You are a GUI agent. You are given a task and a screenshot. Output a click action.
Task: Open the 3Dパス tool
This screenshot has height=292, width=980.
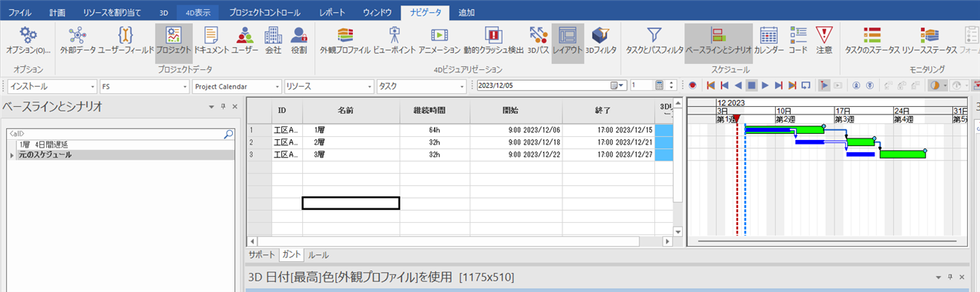[x=538, y=40]
